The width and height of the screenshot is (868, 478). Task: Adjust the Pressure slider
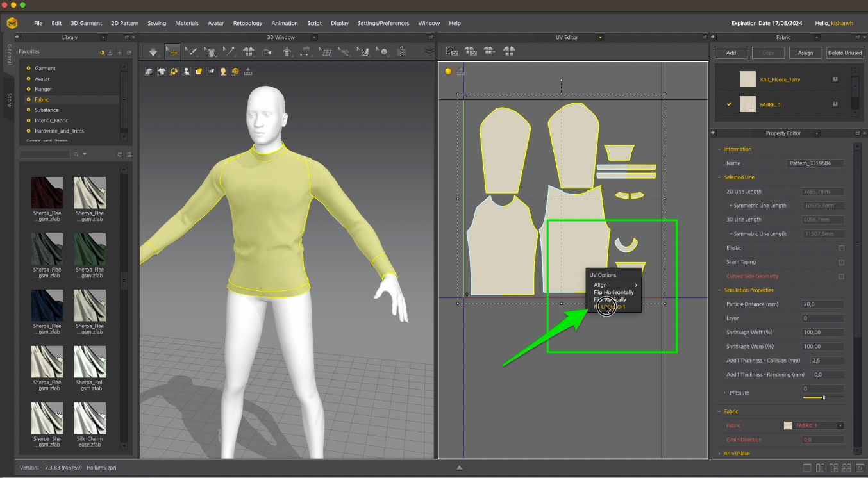(823, 398)
